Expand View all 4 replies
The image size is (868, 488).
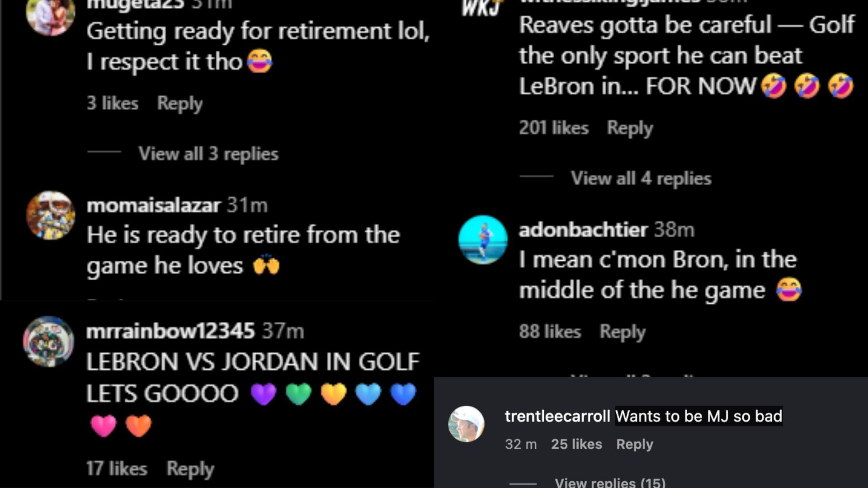[641, 178]
